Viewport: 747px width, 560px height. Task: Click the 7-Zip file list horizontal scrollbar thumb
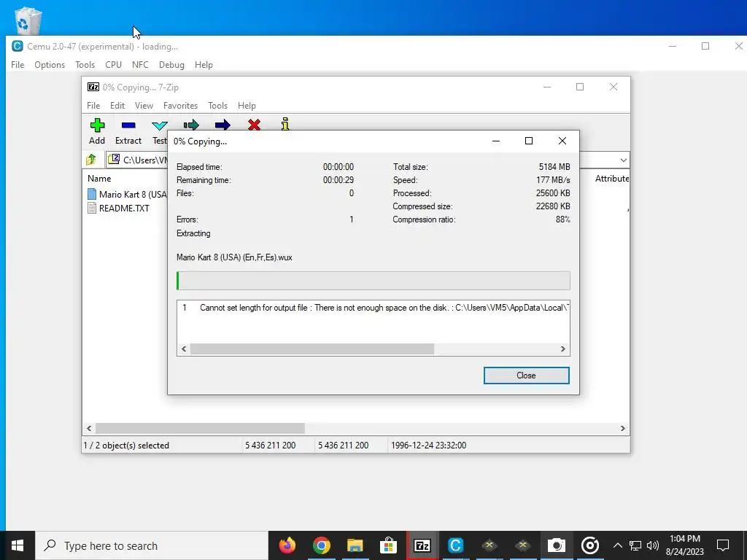(200, 429)
